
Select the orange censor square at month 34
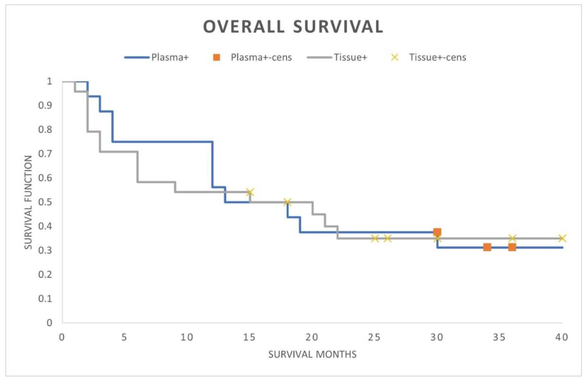pyautogui.click(x=487, y=247)
